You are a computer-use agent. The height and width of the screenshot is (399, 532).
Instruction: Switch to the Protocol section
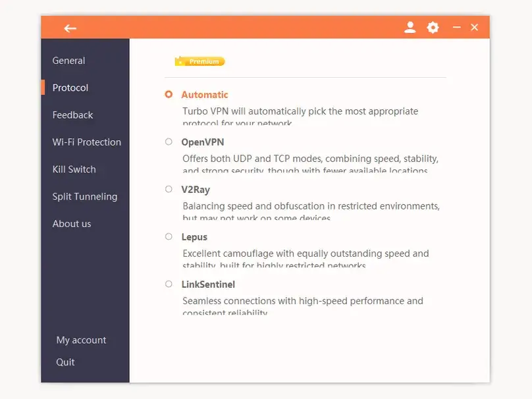coord(70,88)
